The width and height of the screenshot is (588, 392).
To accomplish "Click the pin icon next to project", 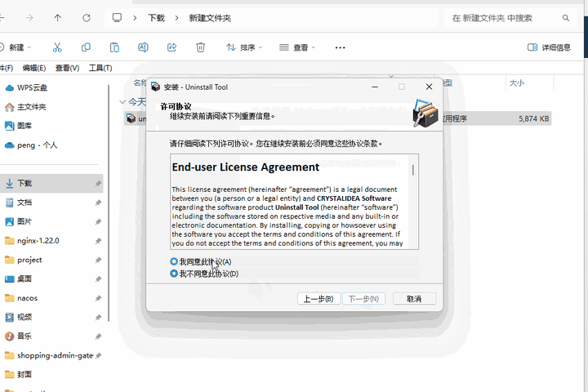I will click(98, 260).
